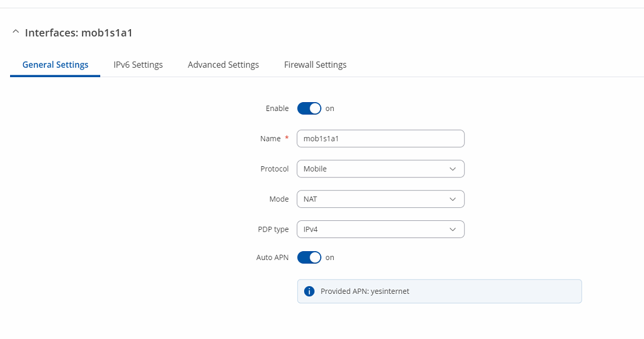Collapse the Interfaces: mob1s1a1 section chevron
The height and width of the screenshot is (339, 644).
[15, 31]
